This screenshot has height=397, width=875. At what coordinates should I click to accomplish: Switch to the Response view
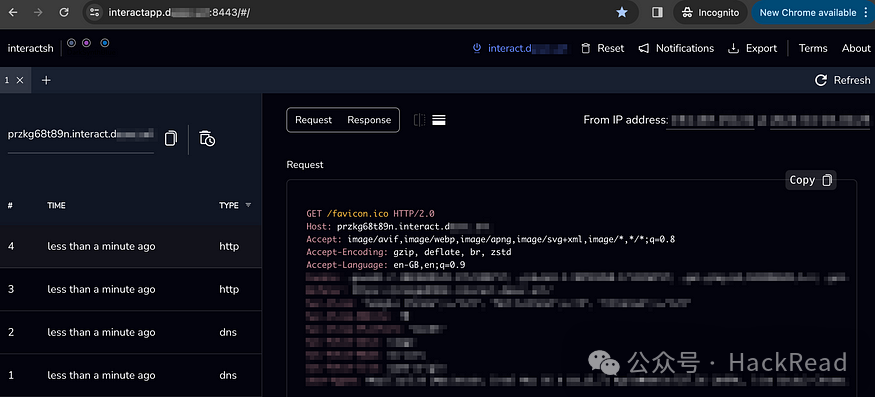tap(369, 120)
